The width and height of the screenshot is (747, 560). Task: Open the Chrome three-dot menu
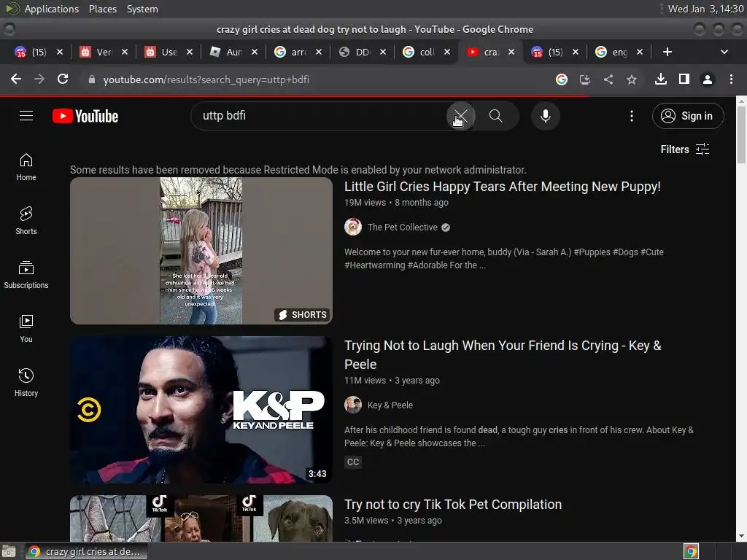click(x=731, y=79)
